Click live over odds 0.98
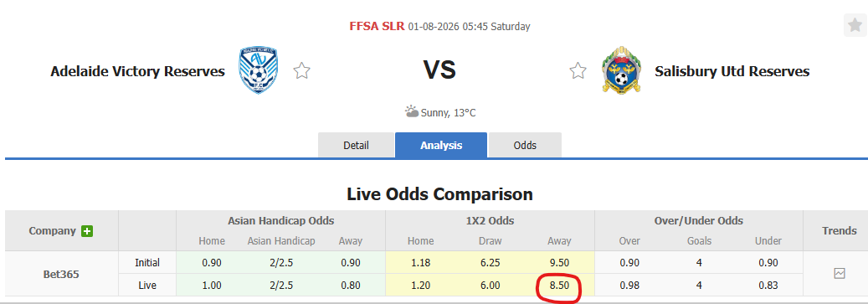868x304 pixels. pyautogui.click(x=629, y=286)
